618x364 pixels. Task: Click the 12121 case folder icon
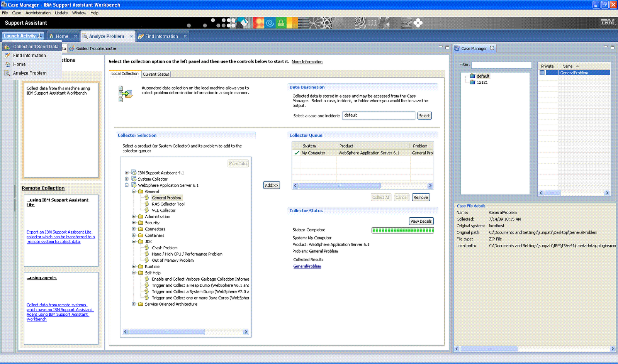click(472, 82)
